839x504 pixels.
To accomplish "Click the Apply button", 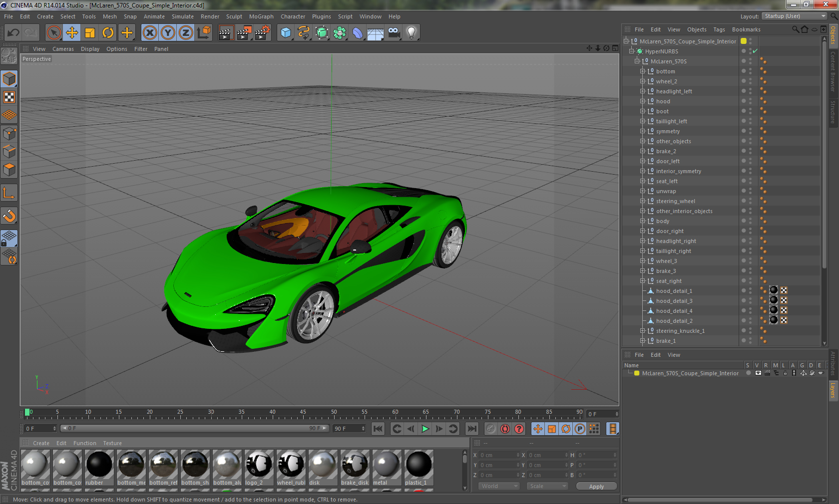I will (x=596, y=487).
